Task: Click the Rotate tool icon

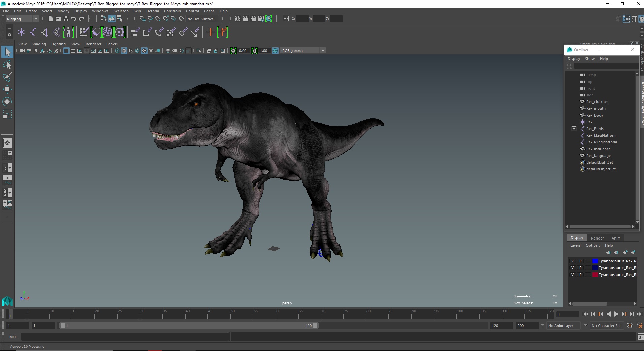Action: (7, 102)
